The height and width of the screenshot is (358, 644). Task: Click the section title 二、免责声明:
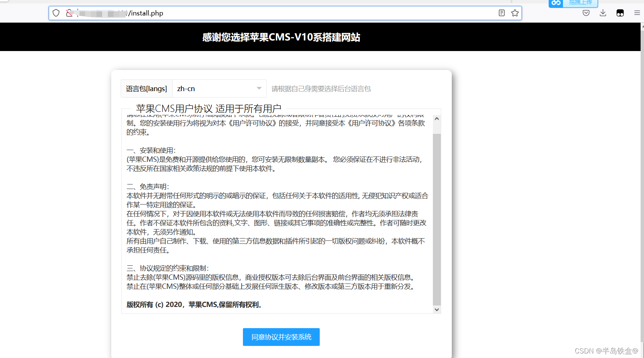148,187
